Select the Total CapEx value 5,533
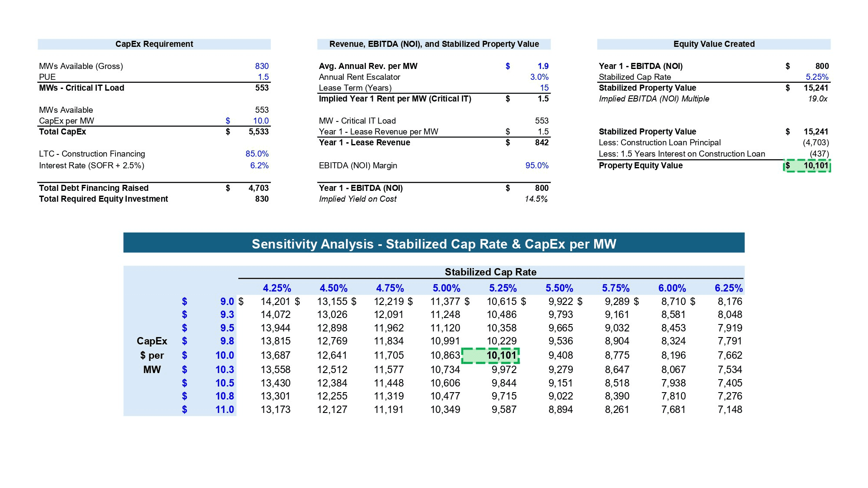This screenshot has width=868, height=488. tap(258, 131)
